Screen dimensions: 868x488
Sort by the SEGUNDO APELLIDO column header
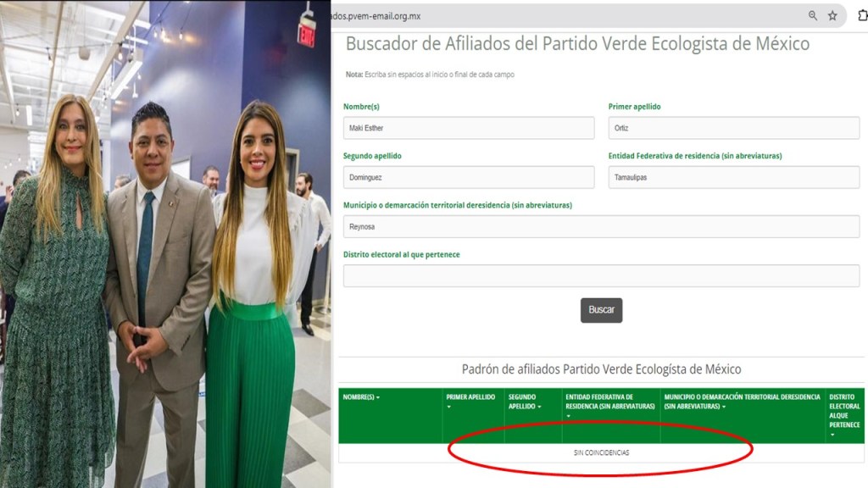tap(524, 402)
